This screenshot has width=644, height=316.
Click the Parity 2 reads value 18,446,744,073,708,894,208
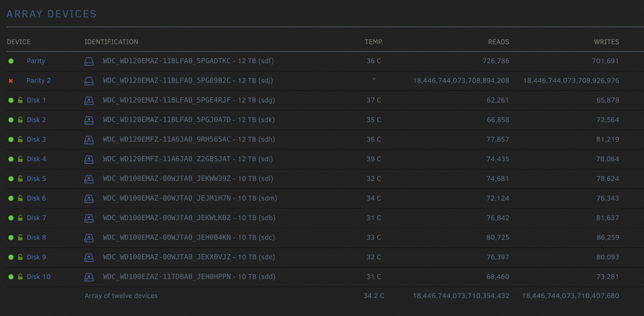click(461, 81)
